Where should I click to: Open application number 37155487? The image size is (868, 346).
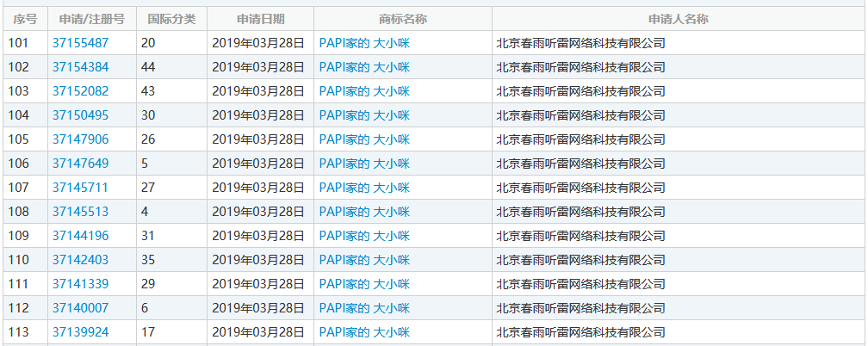point(80,43)
